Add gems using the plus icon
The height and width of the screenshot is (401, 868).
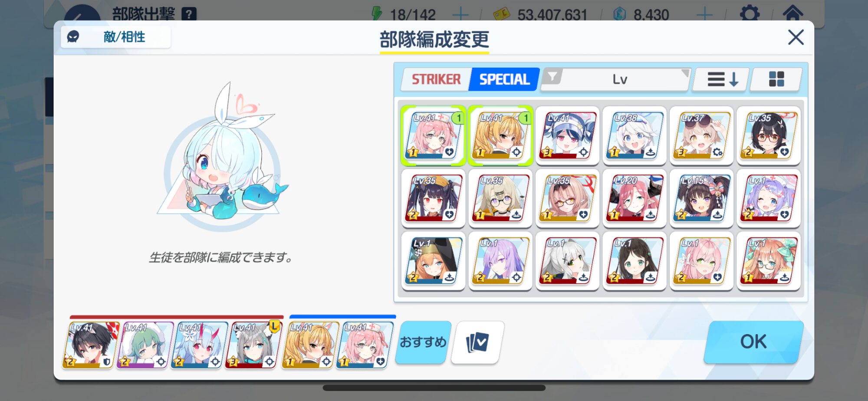pos(704,15)
